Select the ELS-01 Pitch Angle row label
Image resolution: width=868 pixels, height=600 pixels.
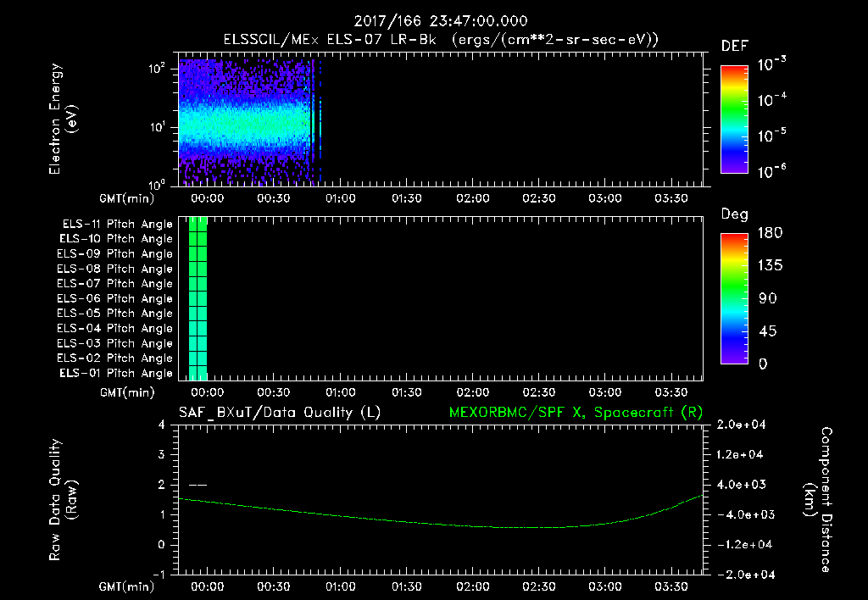click(115, 373)
